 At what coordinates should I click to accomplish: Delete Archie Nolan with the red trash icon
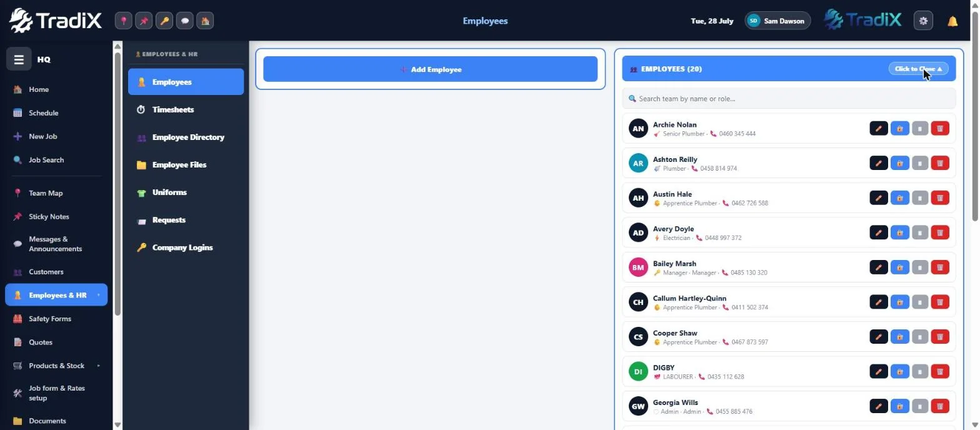[x=939, y=129]
